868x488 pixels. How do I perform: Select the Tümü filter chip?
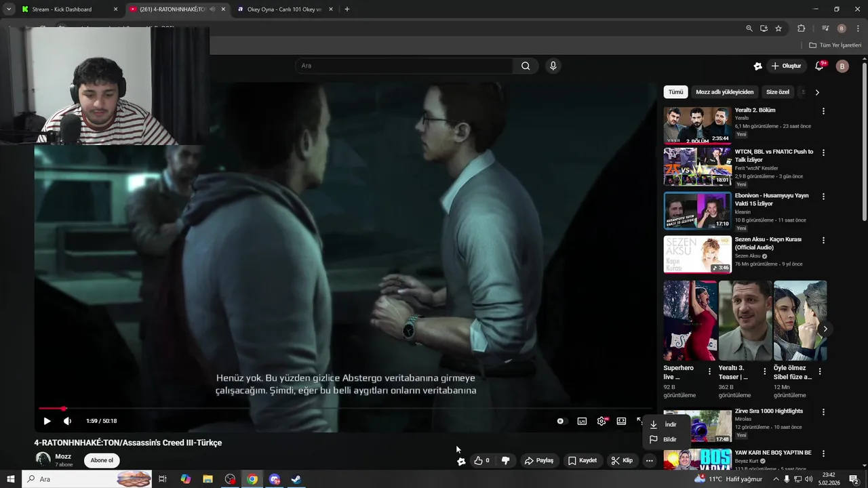[676, 91]
